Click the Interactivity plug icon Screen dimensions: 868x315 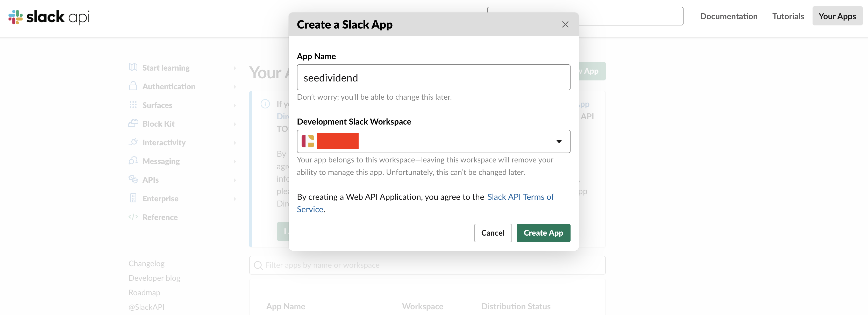(133, 142)
